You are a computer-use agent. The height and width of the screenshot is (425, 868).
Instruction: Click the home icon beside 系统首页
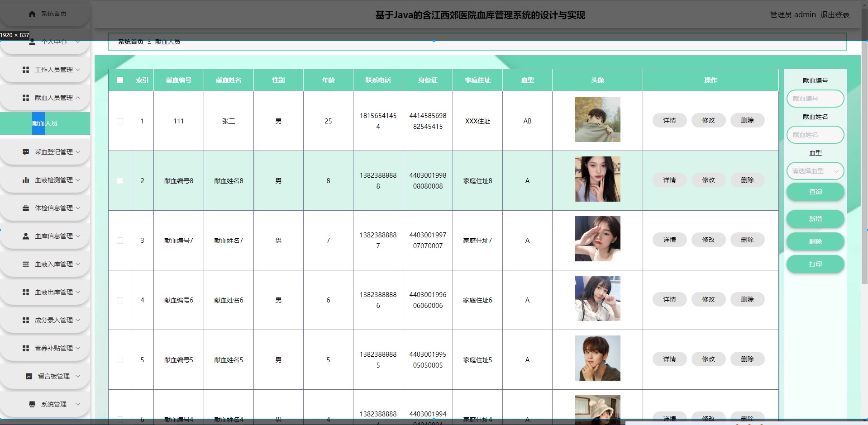coord(32,14)
